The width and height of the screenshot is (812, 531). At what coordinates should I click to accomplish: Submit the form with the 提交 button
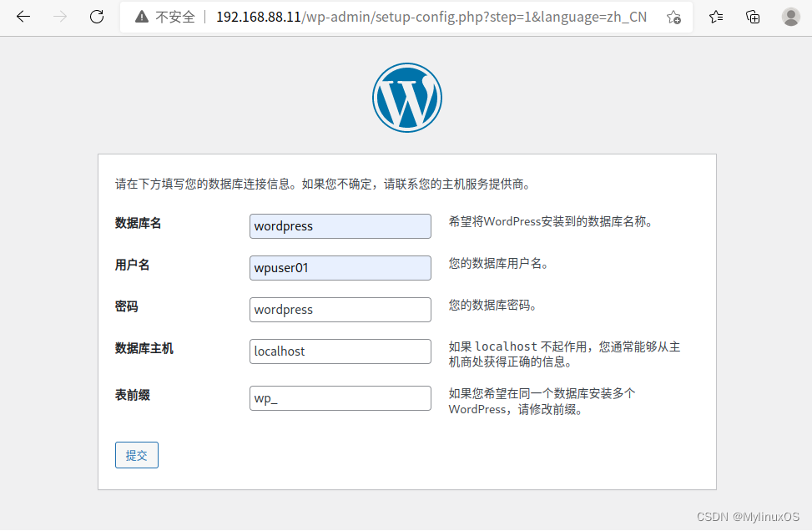coord(137,455)
